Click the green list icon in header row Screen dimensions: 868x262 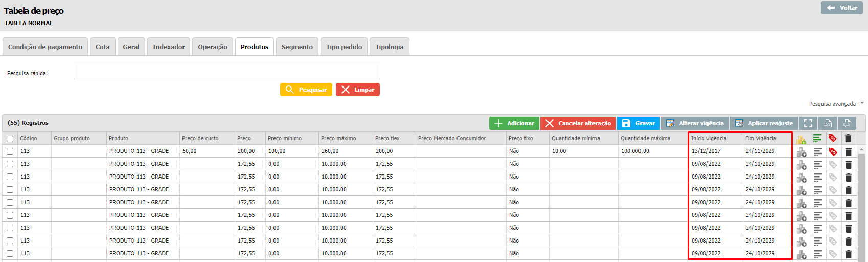pos(817,138)
